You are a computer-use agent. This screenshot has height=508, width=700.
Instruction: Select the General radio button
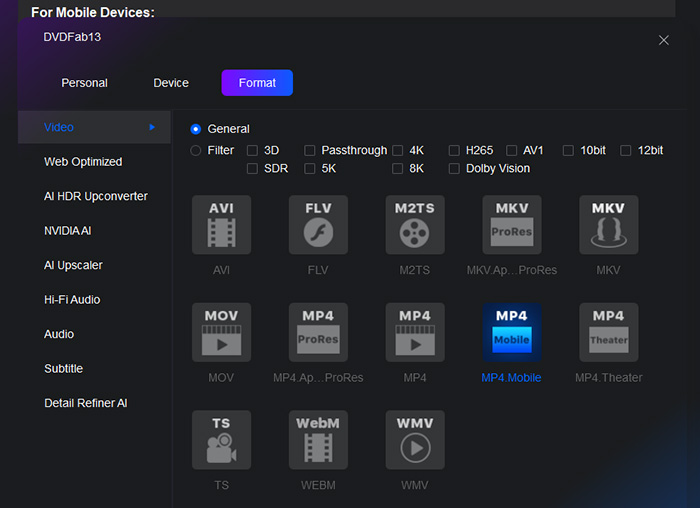click(196, 129)
